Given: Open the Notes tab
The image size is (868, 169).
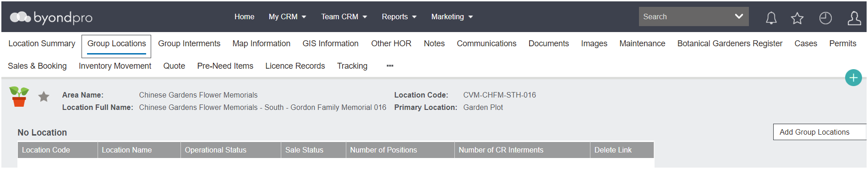Looking at the screenshot, I should coord(434,44).
